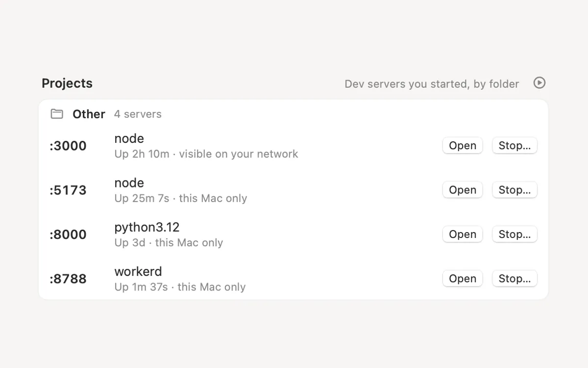Stop the node server on :3000
The image size is (588, 368).
click(514, 146)
